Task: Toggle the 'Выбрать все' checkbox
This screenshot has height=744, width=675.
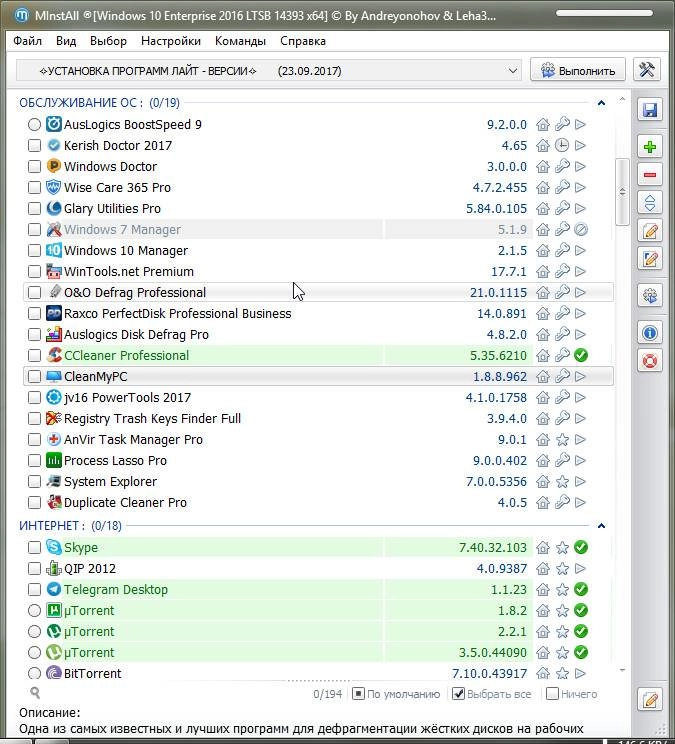Action: coord(458,694)
